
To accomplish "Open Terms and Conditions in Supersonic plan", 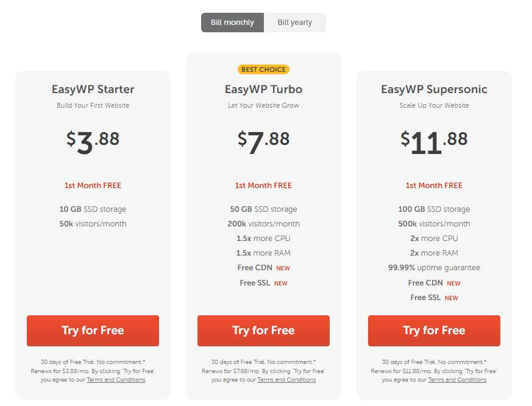I will point(457,380).
